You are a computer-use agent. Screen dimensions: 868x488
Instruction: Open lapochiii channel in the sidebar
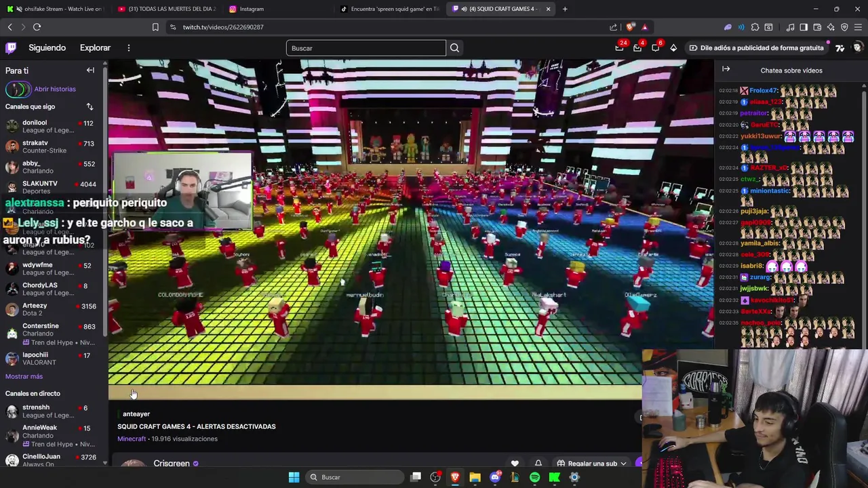[53, 359]
